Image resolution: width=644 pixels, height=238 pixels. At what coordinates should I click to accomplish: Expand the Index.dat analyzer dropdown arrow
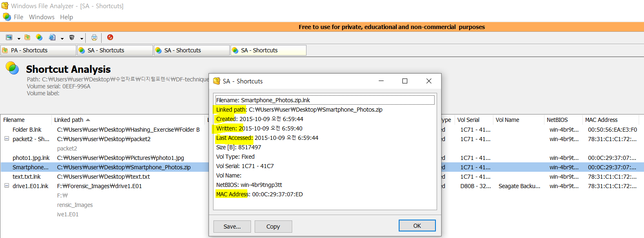[x=62, y=38]
